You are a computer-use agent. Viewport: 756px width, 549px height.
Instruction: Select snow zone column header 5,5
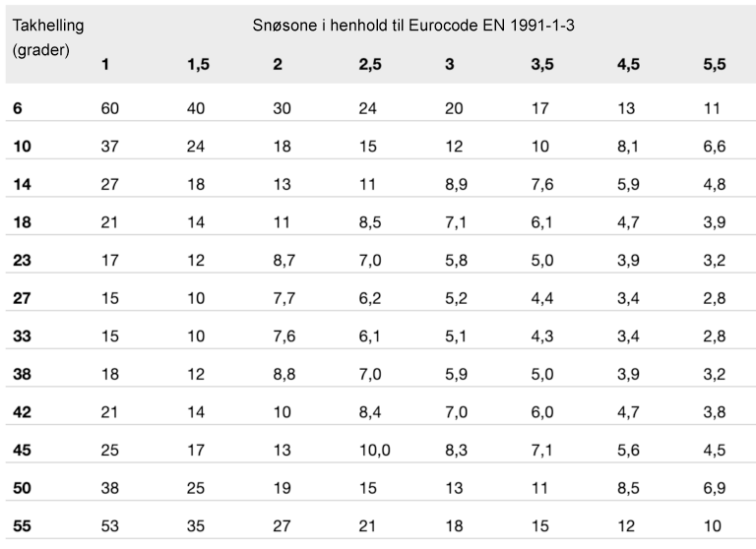(x=714, y=65)
